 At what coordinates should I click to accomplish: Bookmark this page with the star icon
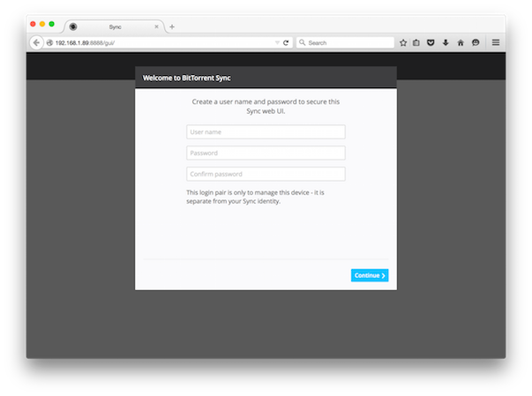click(403, 42)
